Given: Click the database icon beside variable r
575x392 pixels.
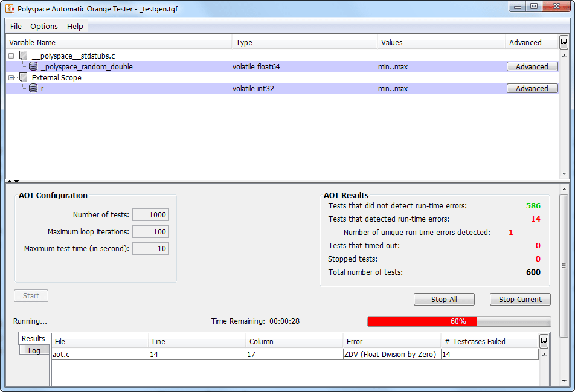Looking at the screenshot, I should 33,88.
